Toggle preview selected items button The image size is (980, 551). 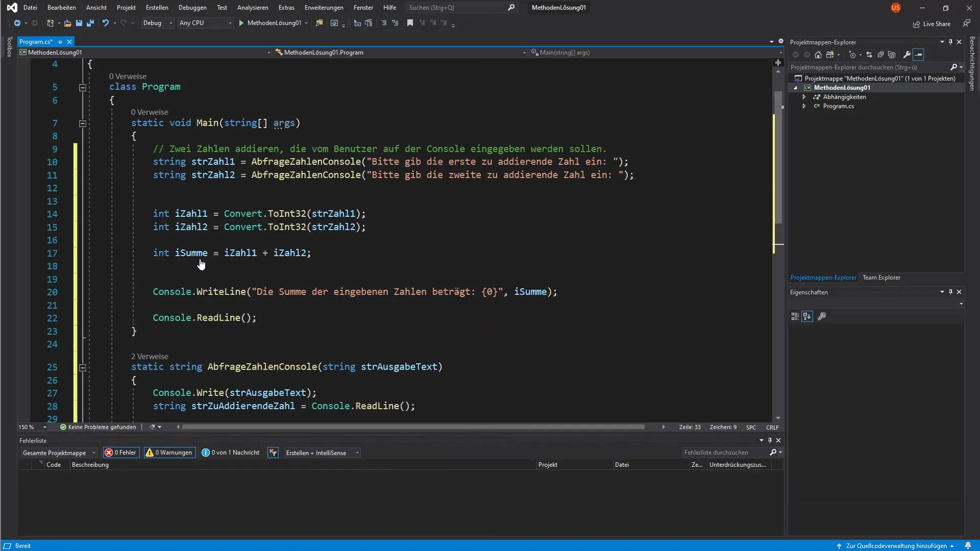(918, 55)
